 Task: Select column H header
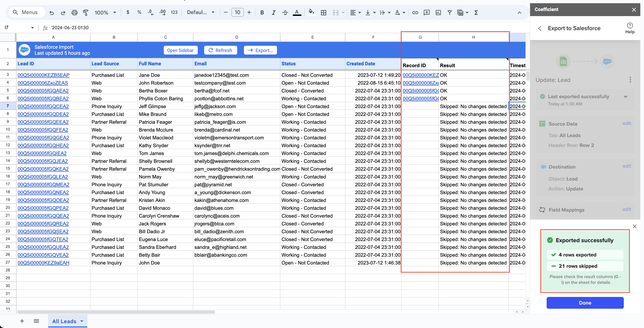[473, 37]
